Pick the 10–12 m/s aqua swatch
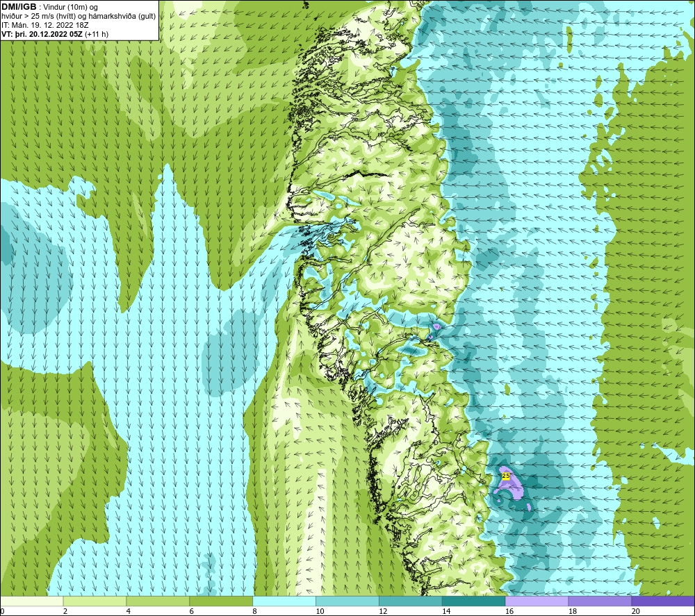This screenshot has width=695, height=616. coord(347,601)
